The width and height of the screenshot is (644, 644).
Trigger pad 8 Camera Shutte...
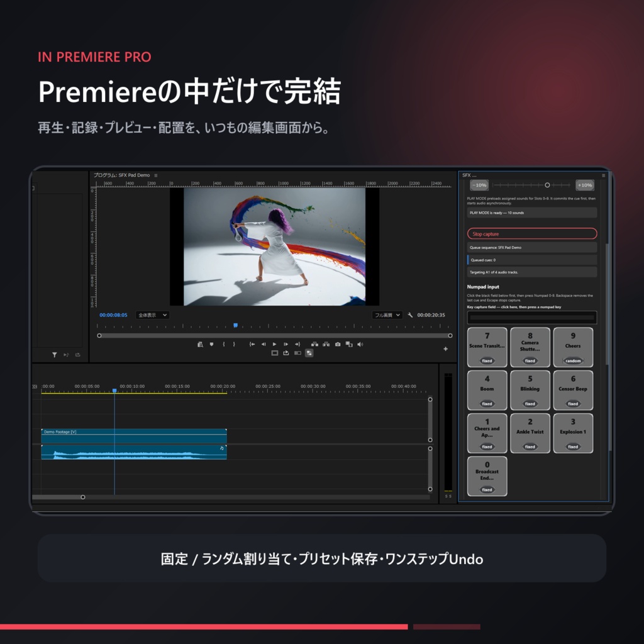coord(530,347)
